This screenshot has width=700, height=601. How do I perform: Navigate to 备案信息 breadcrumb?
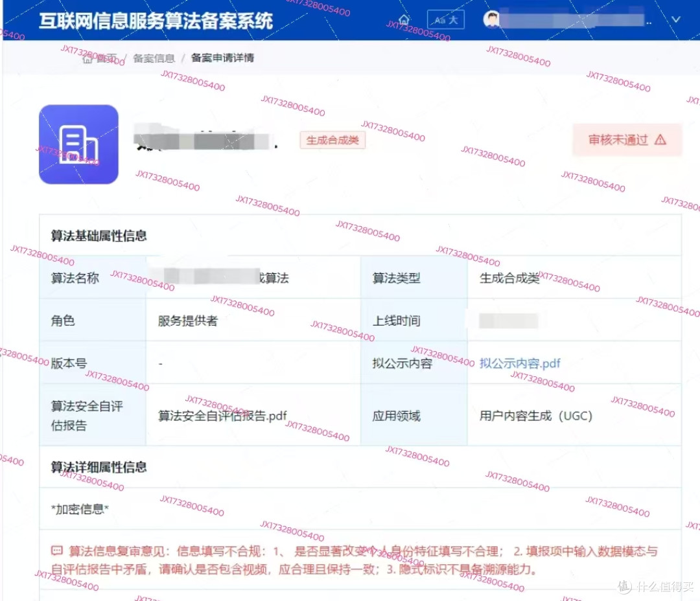pos(154,58)
